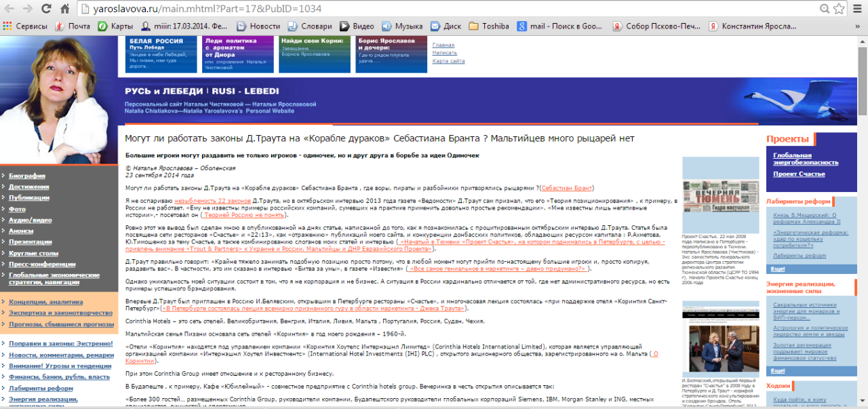868x409 pixels.
Task: Reload the page with the refresh icon
Action: (47, 9)
